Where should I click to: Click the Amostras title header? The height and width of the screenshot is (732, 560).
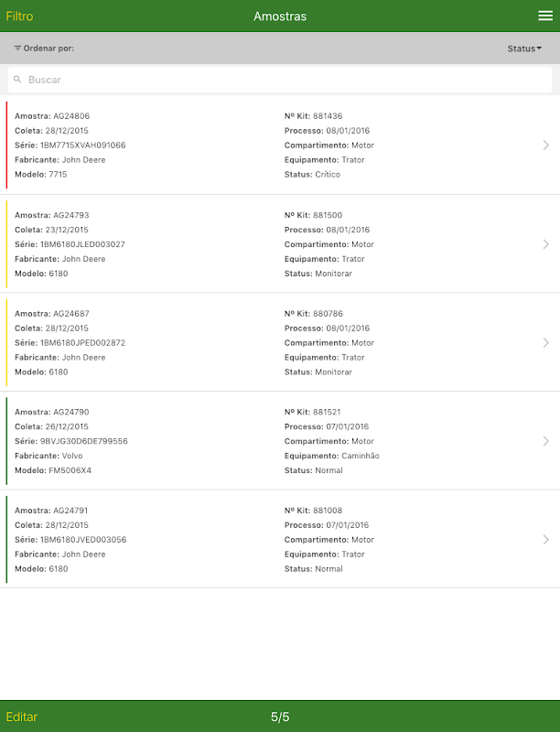pyautogui.click(x=280, y=16)
